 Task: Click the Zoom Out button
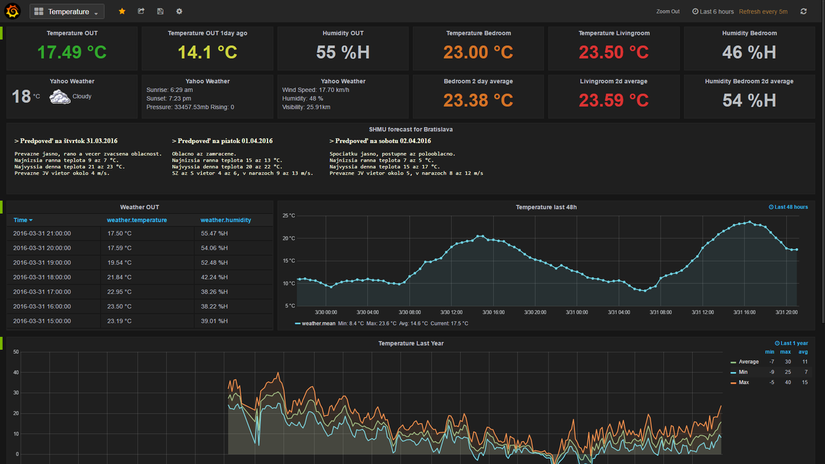click(x=667, y=11)
